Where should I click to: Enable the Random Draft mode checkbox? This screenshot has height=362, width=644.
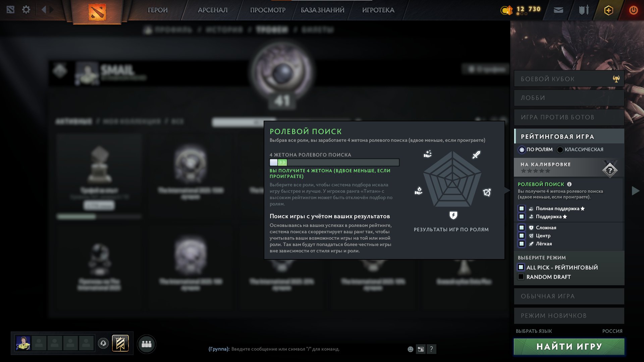point(521,277)
